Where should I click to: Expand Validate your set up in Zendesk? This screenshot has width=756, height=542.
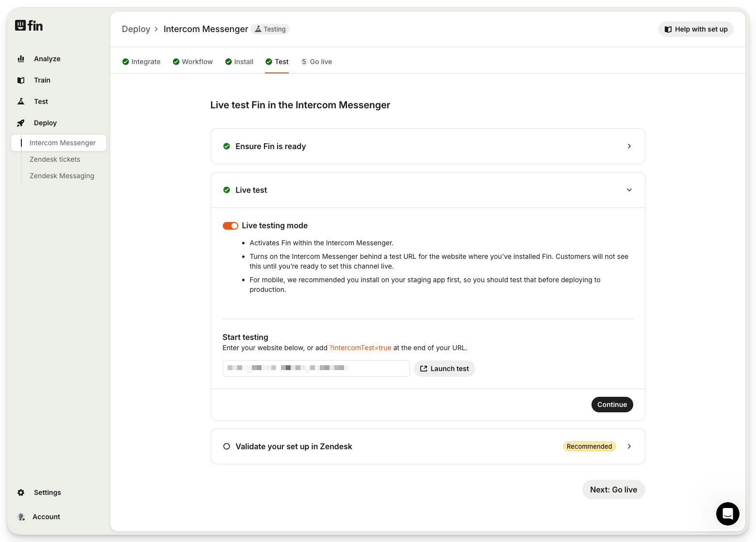tap(629, 446)
